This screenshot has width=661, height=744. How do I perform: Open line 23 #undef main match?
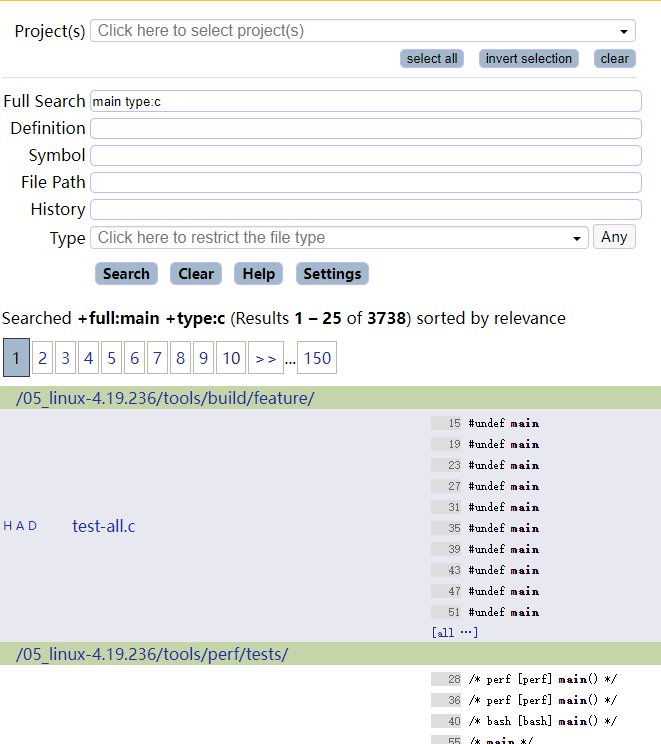485,465
